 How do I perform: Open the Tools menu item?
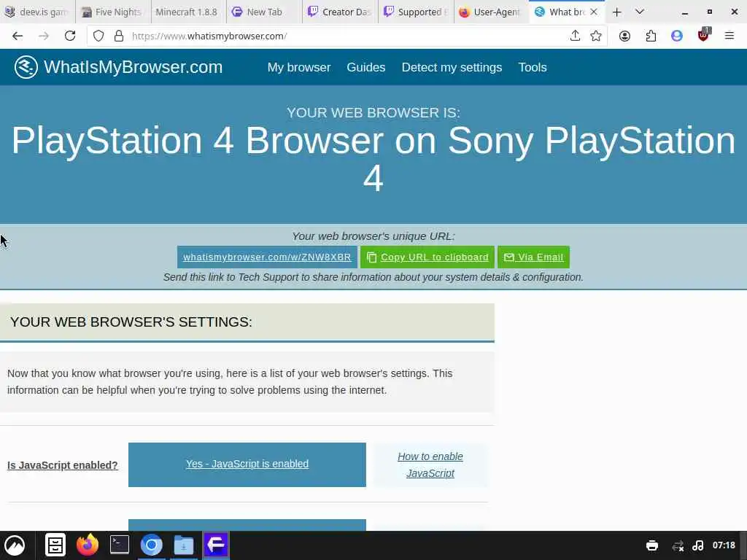tap(532, 67)
